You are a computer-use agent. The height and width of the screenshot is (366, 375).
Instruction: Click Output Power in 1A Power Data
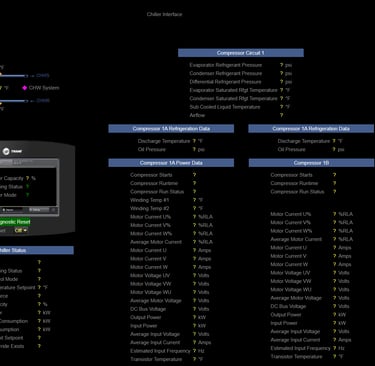pyautogui.click(x=146, y=317)
